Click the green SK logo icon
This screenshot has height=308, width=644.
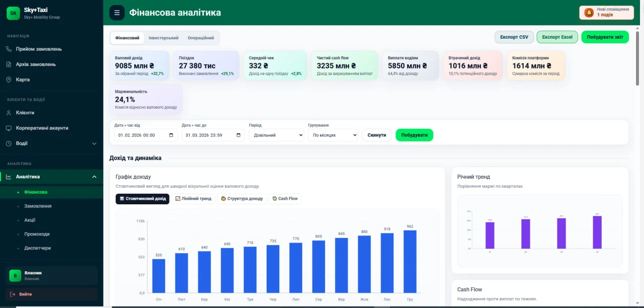point(13,13)
